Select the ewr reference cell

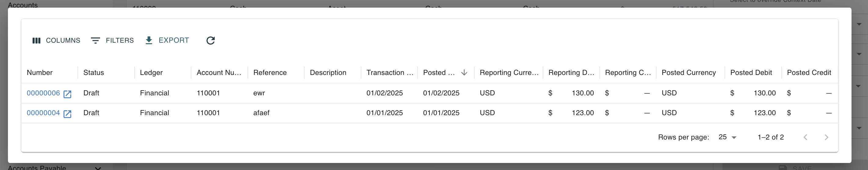[276, 93]
